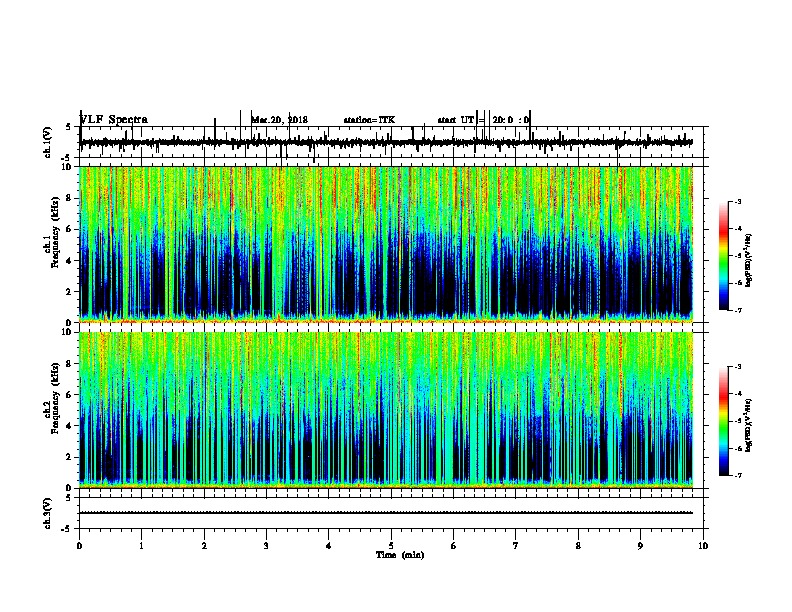
Task: Click time tick label "1" on x-axis
Action: point(141,546)
